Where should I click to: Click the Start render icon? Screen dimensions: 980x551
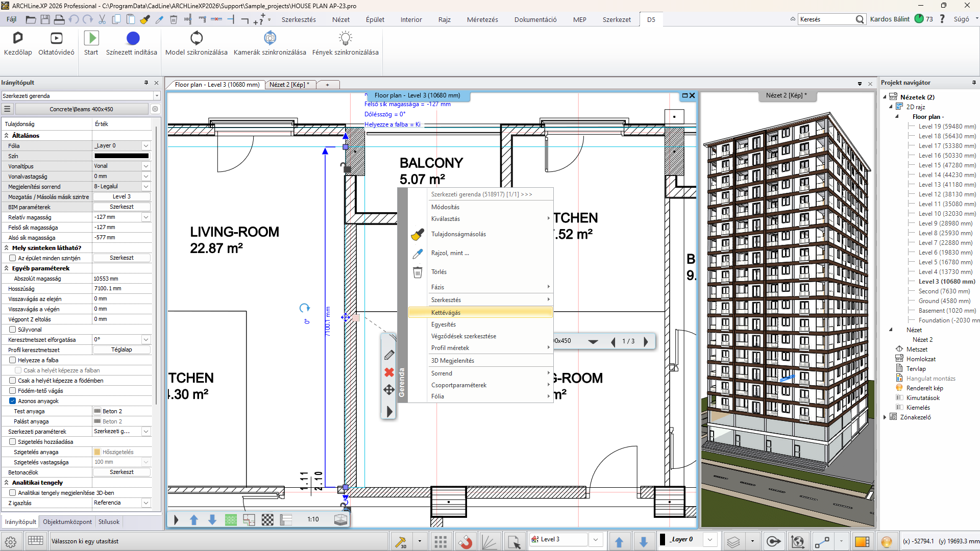pos(91,39)
